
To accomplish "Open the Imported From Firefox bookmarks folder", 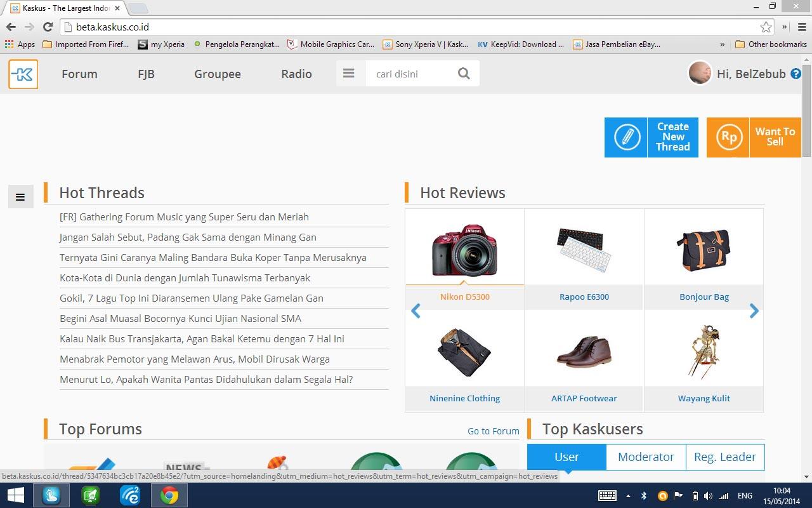I will (86, 44).
